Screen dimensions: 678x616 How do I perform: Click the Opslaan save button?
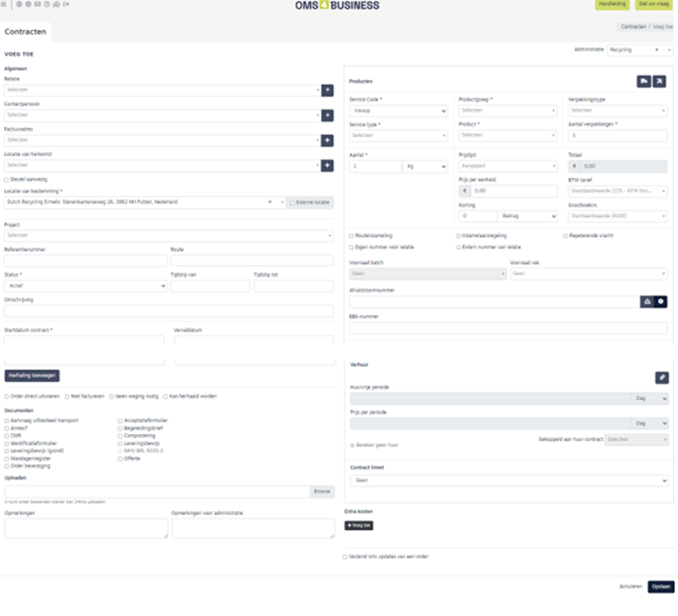coord(661,587)
